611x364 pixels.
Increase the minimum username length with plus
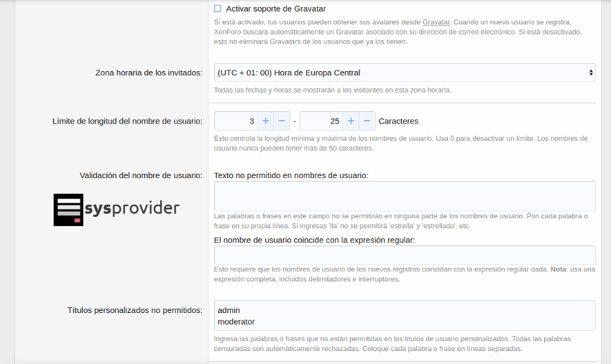click(265, 121)
